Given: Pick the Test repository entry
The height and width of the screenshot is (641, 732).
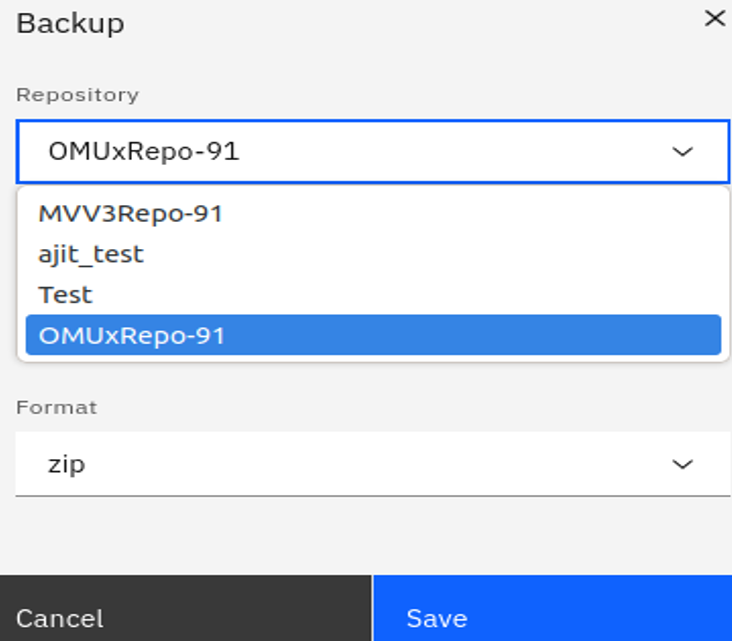Looking at the screenshot, I should [65, 295].
